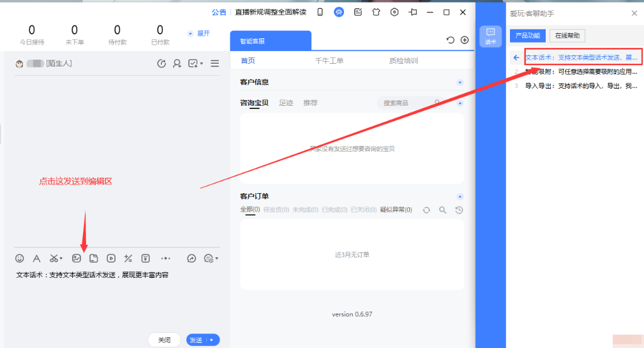Click the send image icon in toolbar
The image size is (644, 348).
point(77,258)
